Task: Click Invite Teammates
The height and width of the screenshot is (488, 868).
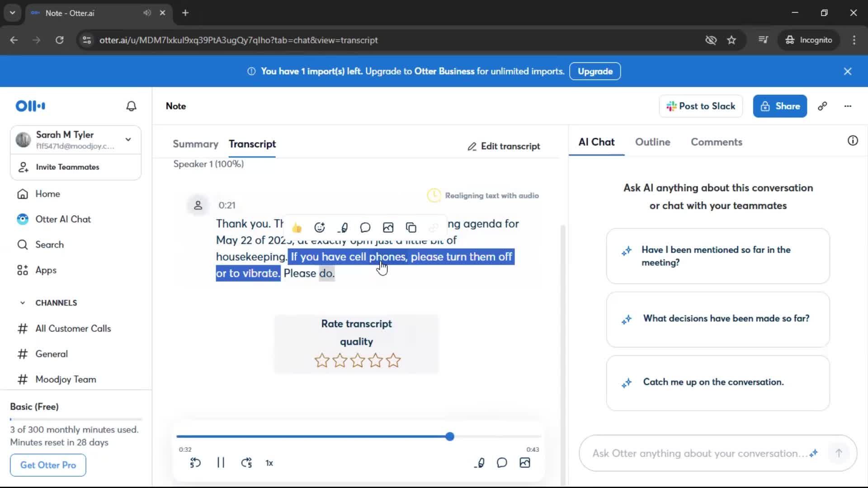Action: coord(76,167)
